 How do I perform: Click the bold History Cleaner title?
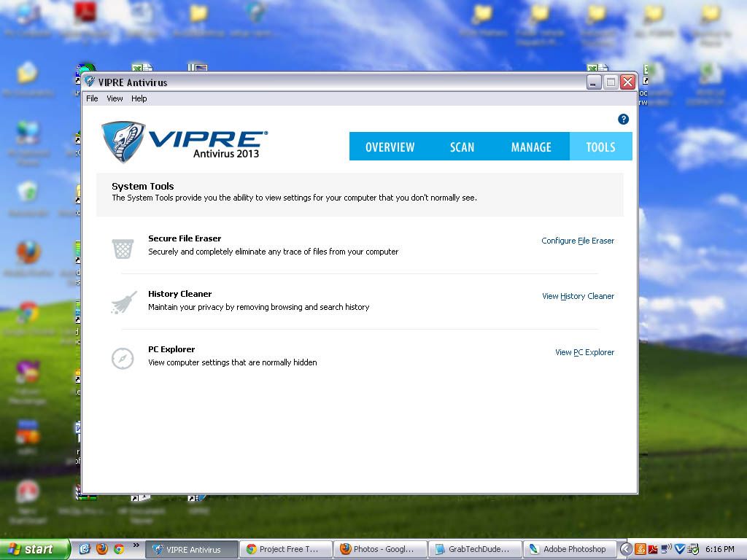pyautogui.click(x=179, y=294)
